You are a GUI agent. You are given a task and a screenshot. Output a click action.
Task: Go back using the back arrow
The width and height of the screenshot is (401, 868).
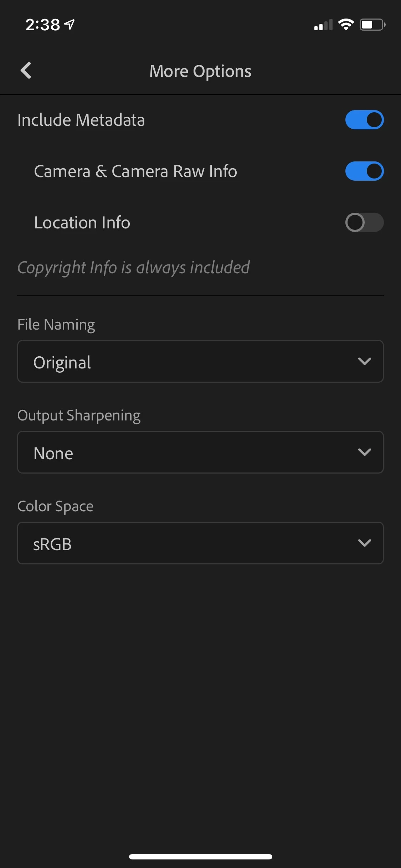click(x=26, y=71)
